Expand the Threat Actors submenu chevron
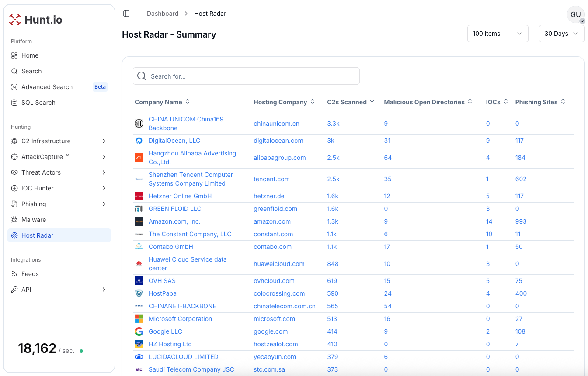Image resolution: width=588 pixels, height=376 pixels. (104, 172)
